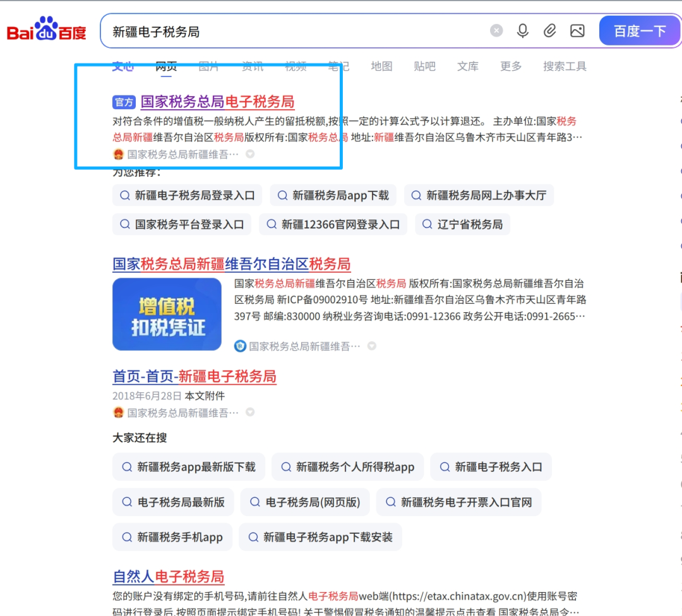Search related 电子税务局(网页版)
This screenshot has width=682, height=616.
[x=305, y=502]
